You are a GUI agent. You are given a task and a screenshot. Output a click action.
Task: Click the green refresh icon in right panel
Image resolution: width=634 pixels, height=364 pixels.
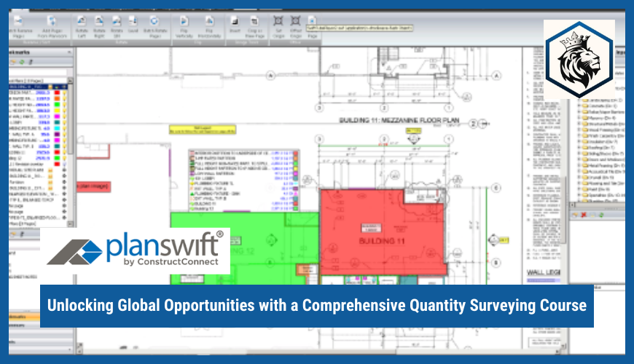tap(601, 215)
